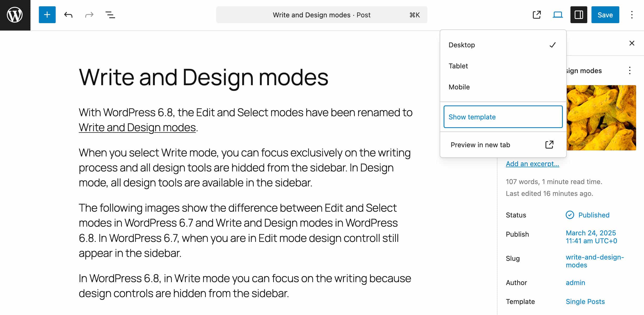Click the WordPress logo
644x315 pixels.
click(15, 15)
